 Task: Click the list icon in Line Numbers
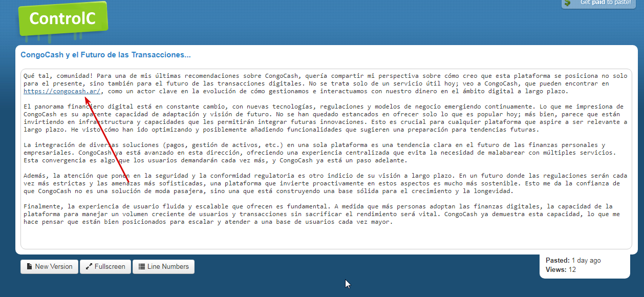pyautogui.click(x=142, y=267)
